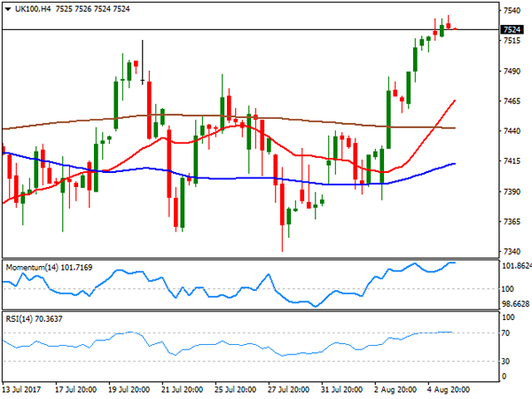The width and height of the screenshot is (532, 399).
Task: Click the OHLC values 7525 7526 7524 7524
Action: click(x=92, y=9)
